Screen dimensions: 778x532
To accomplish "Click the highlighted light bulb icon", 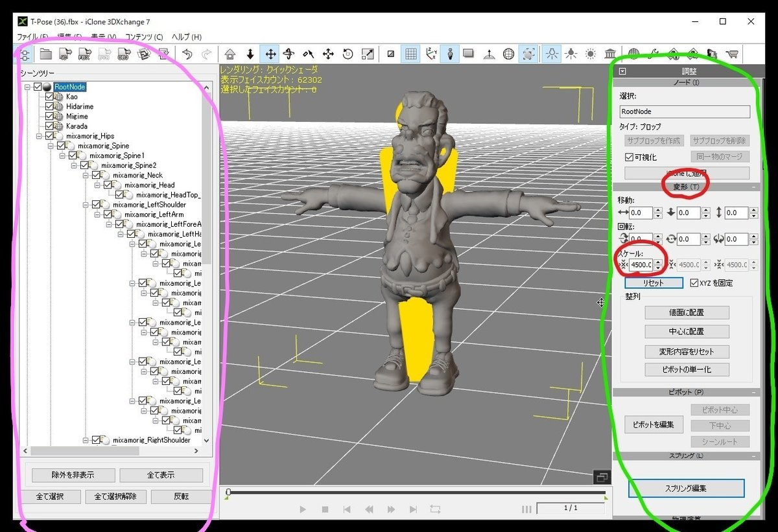I will pos(552,54).
